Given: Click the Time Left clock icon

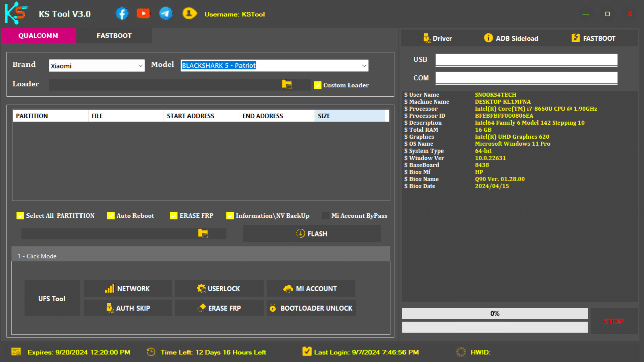Looking at the screenshot, I should 151,352.
